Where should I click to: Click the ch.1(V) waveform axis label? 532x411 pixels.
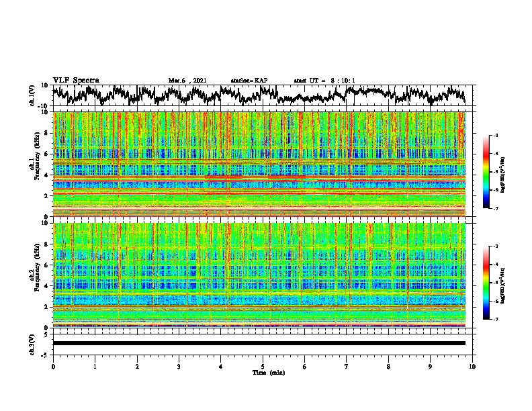(x=32, y=95)
